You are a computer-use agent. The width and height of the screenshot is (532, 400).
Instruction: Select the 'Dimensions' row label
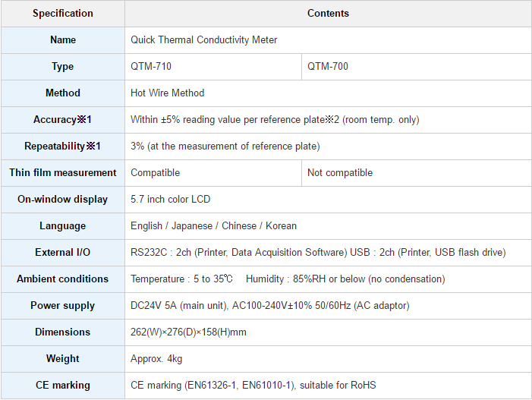63,332
